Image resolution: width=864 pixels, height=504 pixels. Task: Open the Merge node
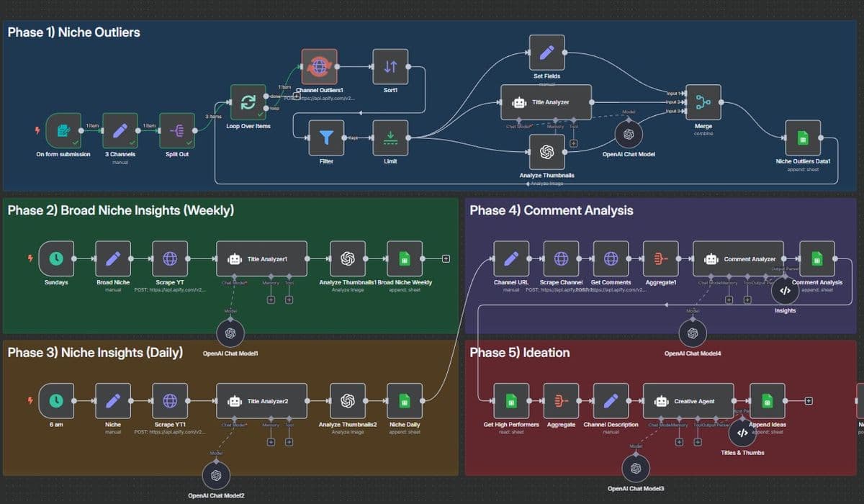703,102
